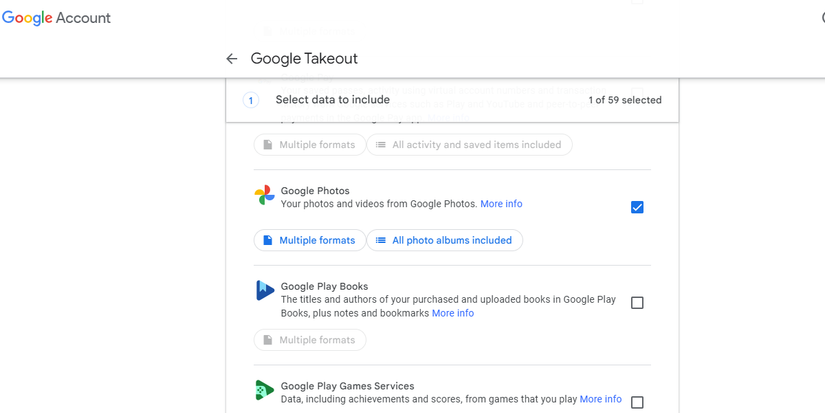The height and width of the screenshot is (413, 825).
Task: Click the step 1 circle icon
Action: pyautogui.click(x=251, y=100)
